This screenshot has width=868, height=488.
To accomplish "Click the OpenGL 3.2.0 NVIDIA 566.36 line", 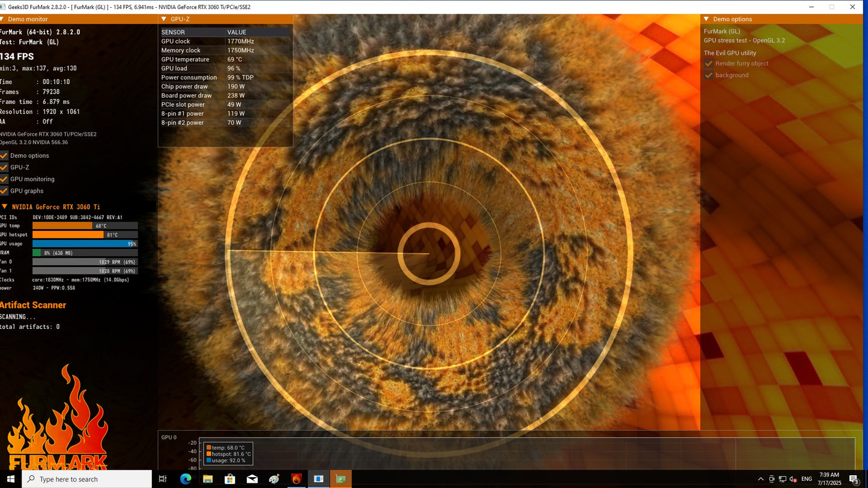I will 34,142.
